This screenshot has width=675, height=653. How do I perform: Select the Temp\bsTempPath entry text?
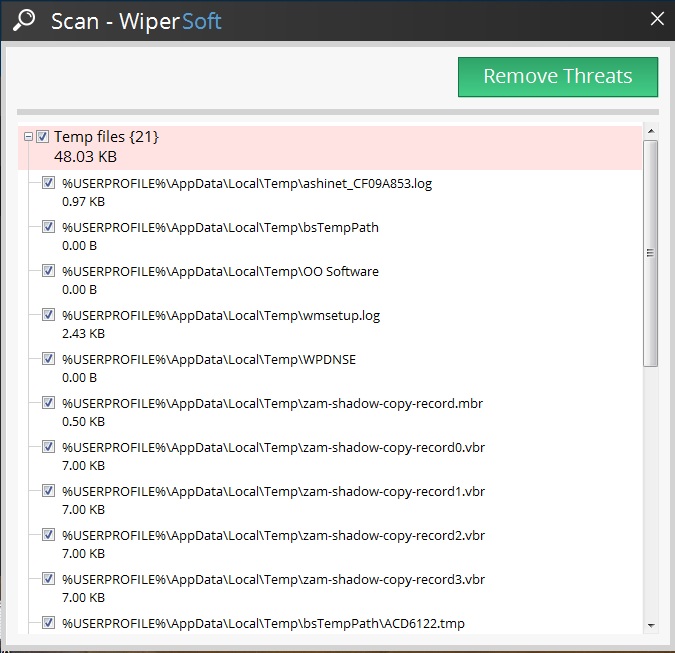point(220,228)
